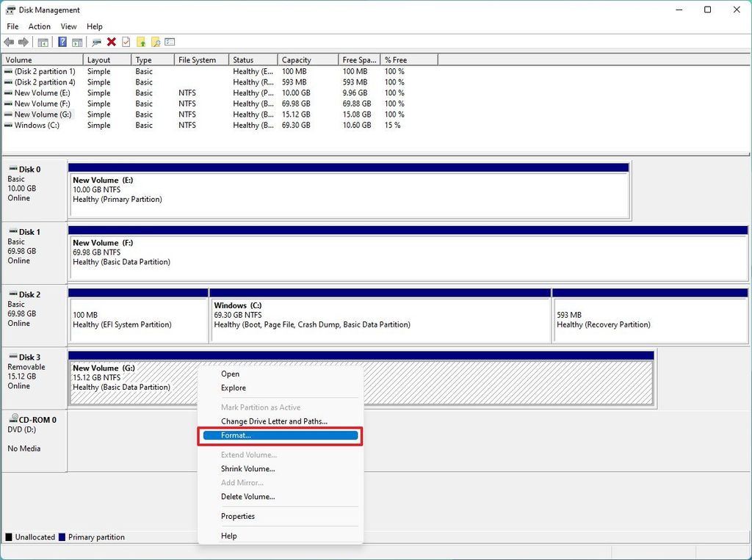Open the View menu

point(68,26)
